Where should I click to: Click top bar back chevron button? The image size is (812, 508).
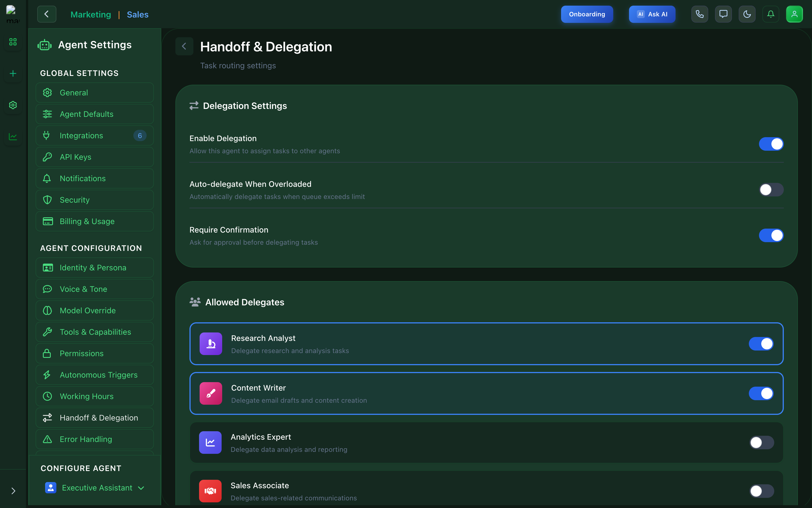[47, 14]
